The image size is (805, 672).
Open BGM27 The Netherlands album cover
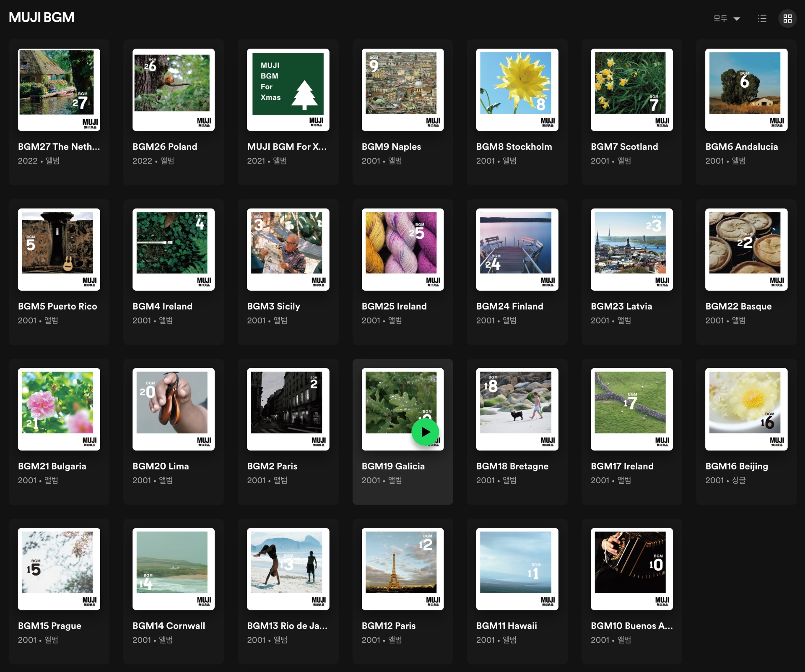tap(59, 90)
